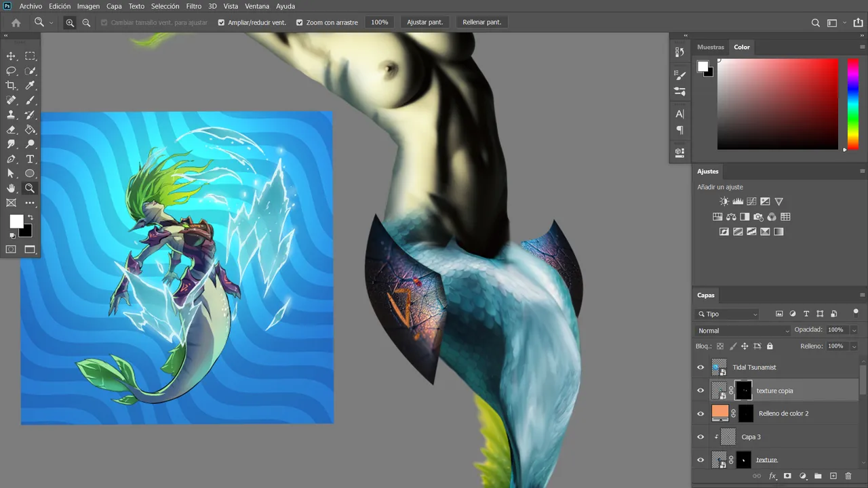Image resolution: width=868 pixels, height=488 pixels.
Task: Click the zoom-out magnifier option
Action: click(86, 22)
